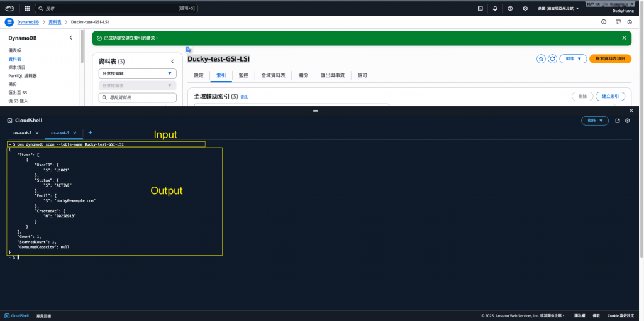Open the 動作 dropdown beside table title
644x321 pixels.
point(573,58)
